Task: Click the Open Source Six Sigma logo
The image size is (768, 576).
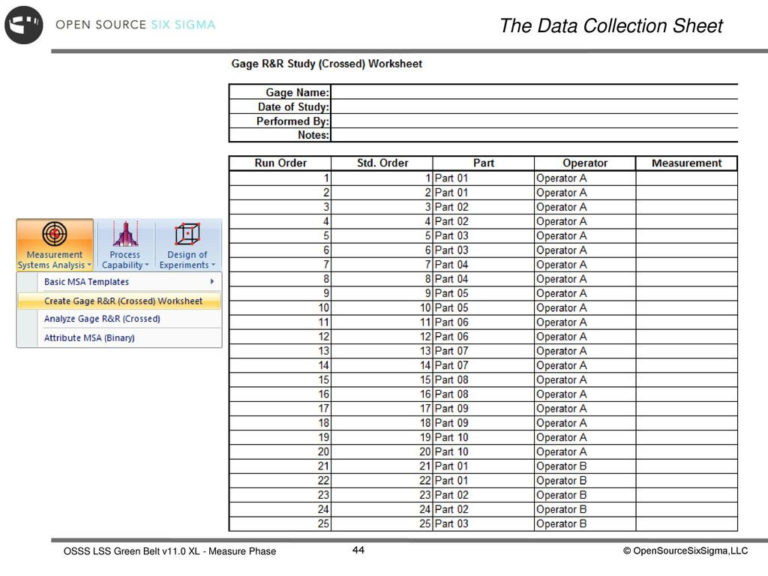Action: [x=24, y=25]
